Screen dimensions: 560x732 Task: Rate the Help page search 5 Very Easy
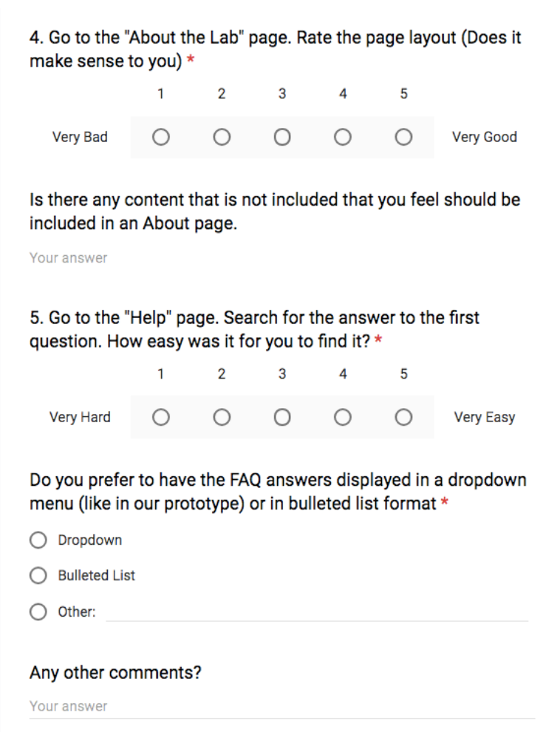[x=403, y=417]
